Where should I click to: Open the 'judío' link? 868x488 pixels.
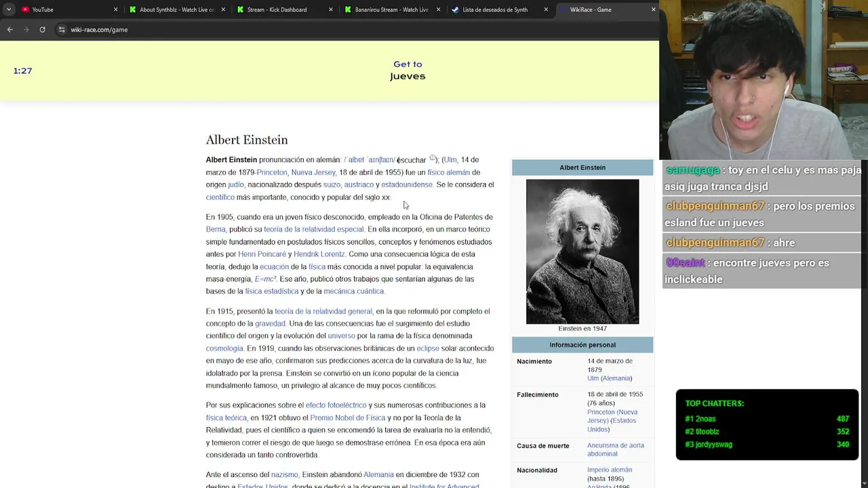pyautogui.click(x=236, y=184)
